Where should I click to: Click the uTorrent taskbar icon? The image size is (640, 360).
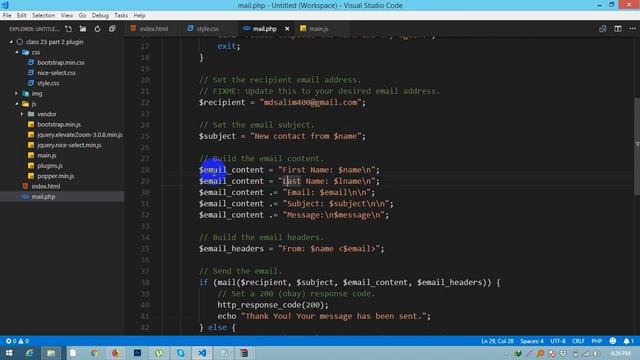click(x=159, y=353)
